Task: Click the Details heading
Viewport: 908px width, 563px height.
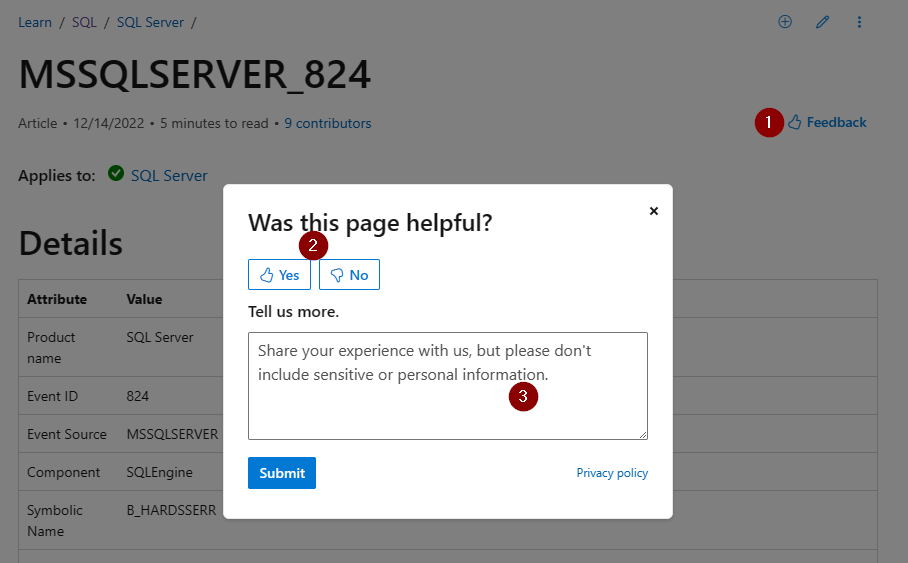Action: 71,243
